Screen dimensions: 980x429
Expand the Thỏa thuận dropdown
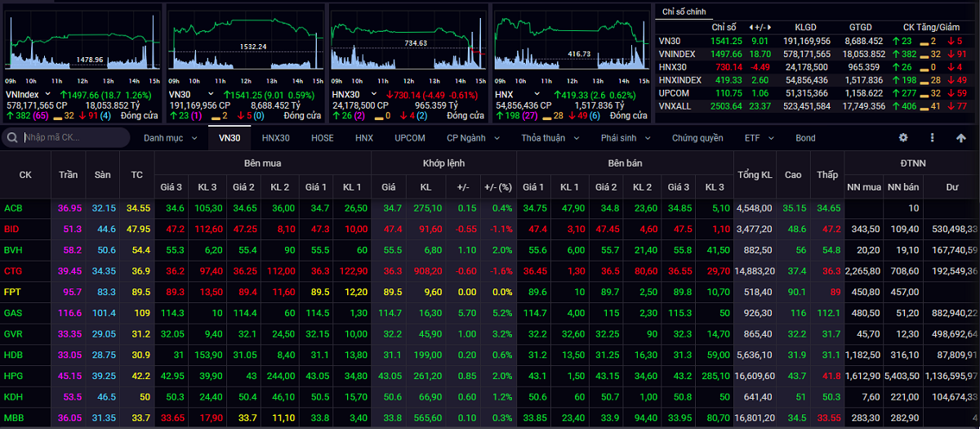[x=549, y=138]
